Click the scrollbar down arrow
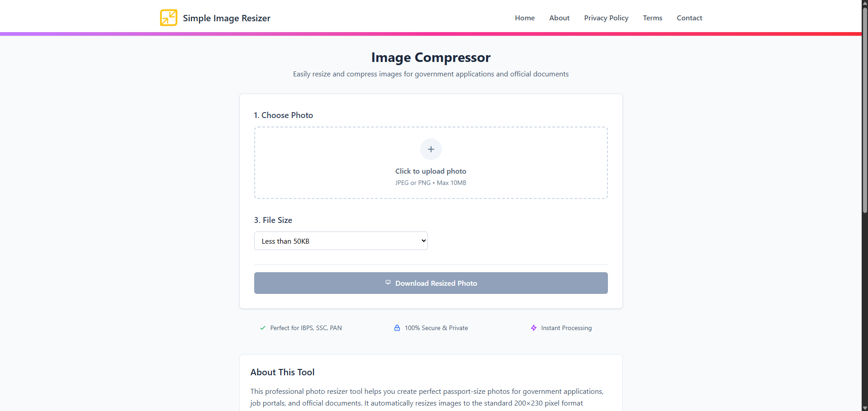Viewport: 868px width, 411px height. [864, 407]
